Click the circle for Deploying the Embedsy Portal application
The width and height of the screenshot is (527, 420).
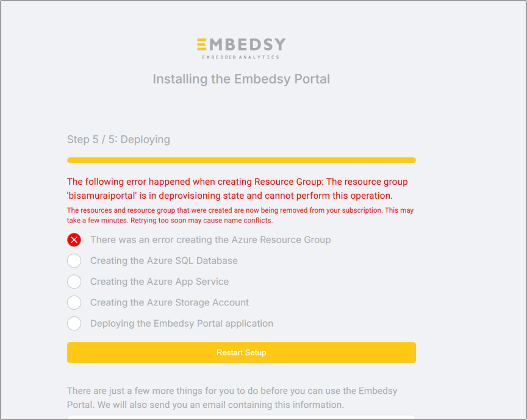(74, 323)
